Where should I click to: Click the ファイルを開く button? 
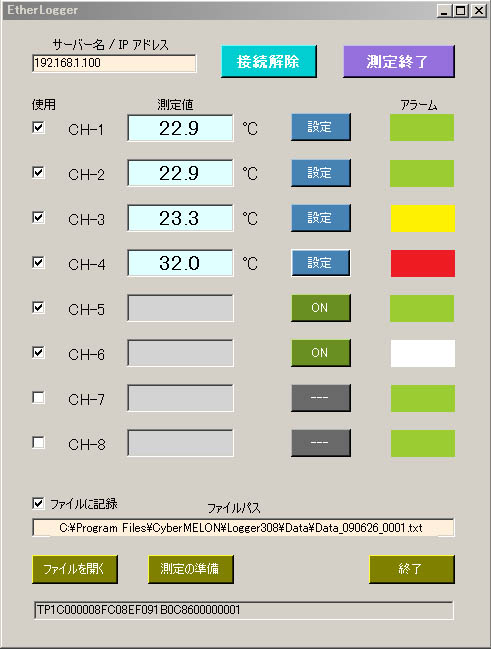(75, 569)
